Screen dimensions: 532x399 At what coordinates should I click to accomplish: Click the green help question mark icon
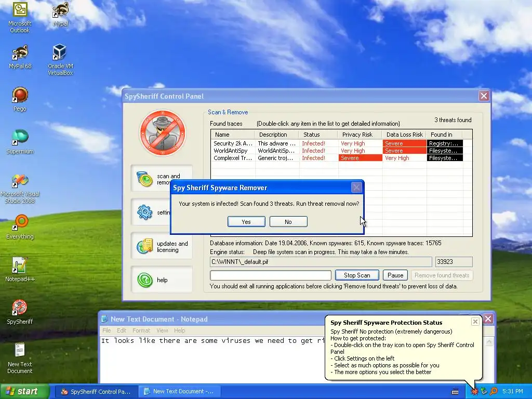tap(145, 280)
